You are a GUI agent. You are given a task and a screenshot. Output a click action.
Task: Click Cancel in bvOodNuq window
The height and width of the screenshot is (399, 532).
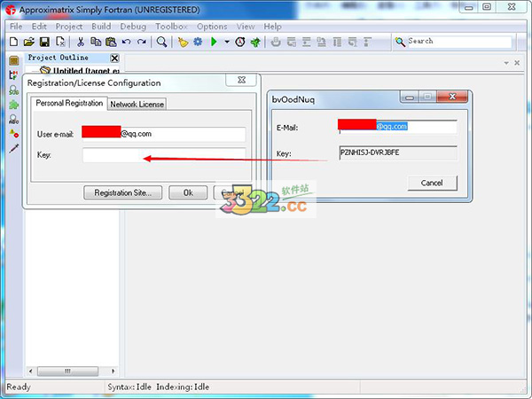(x=432, y=183)
